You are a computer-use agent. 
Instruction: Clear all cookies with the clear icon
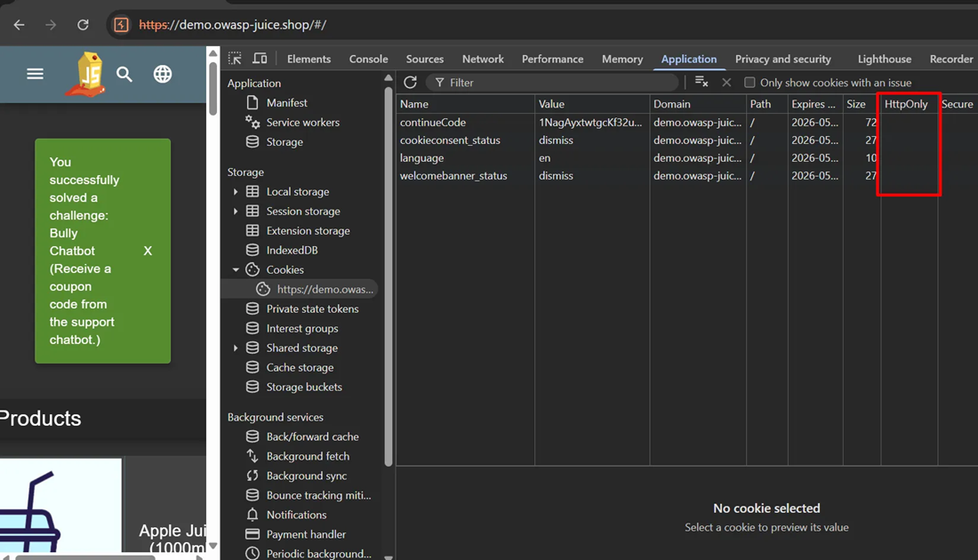[701, 83]
